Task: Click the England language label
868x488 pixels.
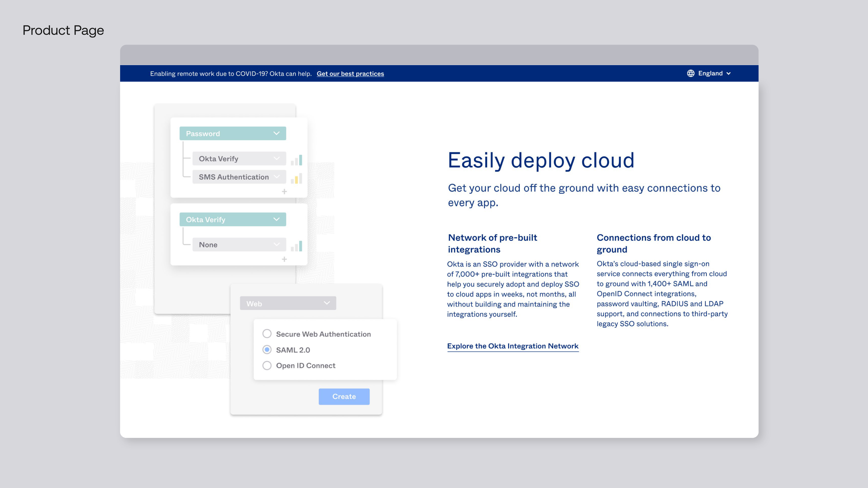Action: tap(710, 73)
